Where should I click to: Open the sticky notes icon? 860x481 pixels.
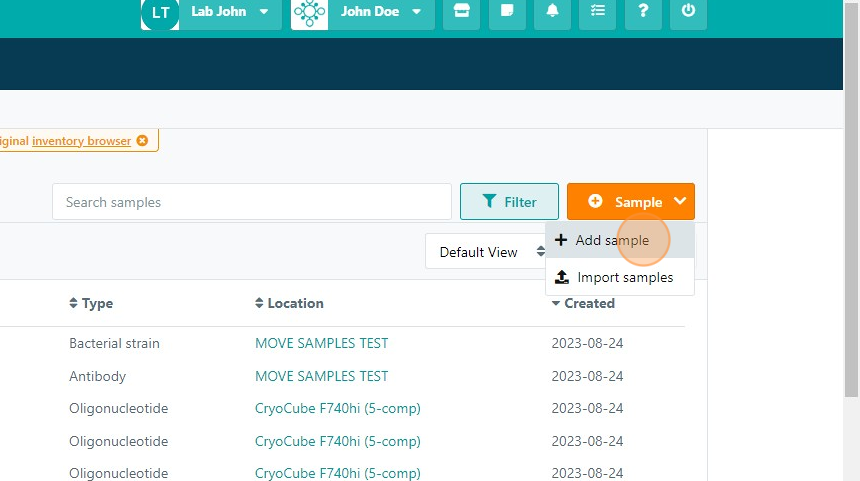click(x=507, y=11)
